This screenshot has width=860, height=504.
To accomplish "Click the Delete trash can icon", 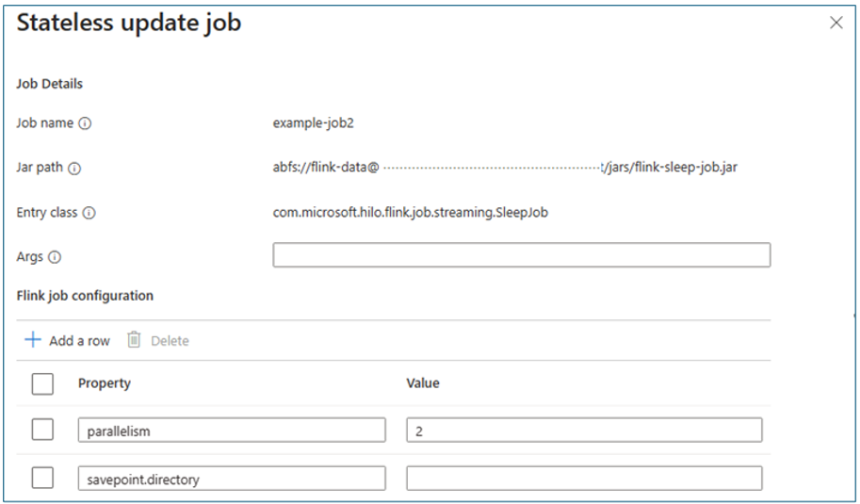I will click(x=134, y=340).
